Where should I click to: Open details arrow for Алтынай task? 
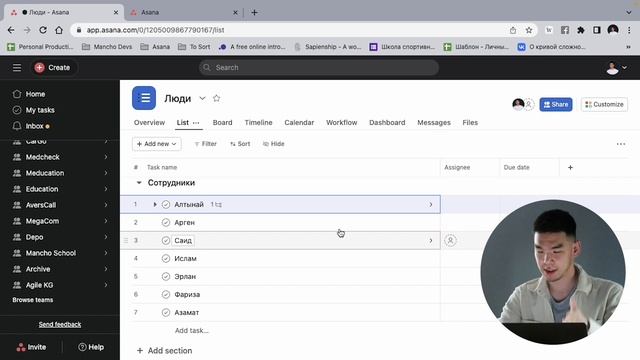click(431, 204)
